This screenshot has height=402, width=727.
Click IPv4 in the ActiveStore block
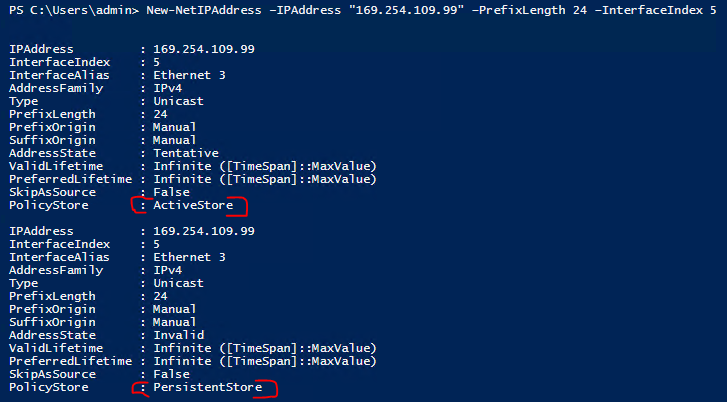point(170,87)
